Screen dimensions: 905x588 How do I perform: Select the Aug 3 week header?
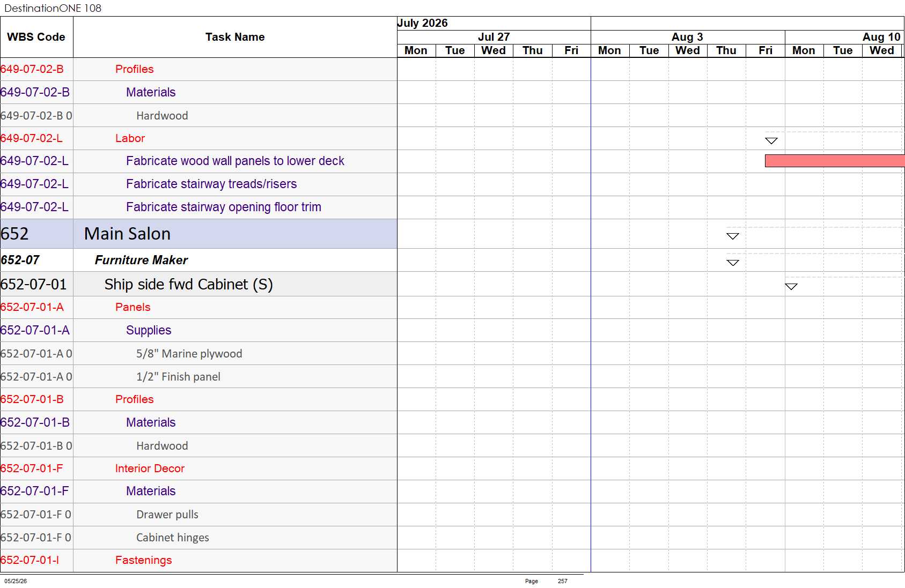coord(688,37)
